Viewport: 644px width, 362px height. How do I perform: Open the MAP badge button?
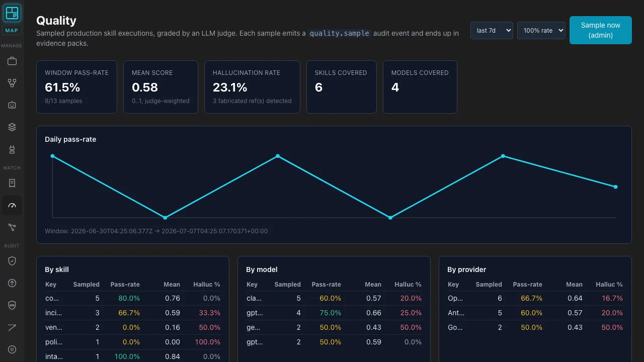tap(12, 31)
